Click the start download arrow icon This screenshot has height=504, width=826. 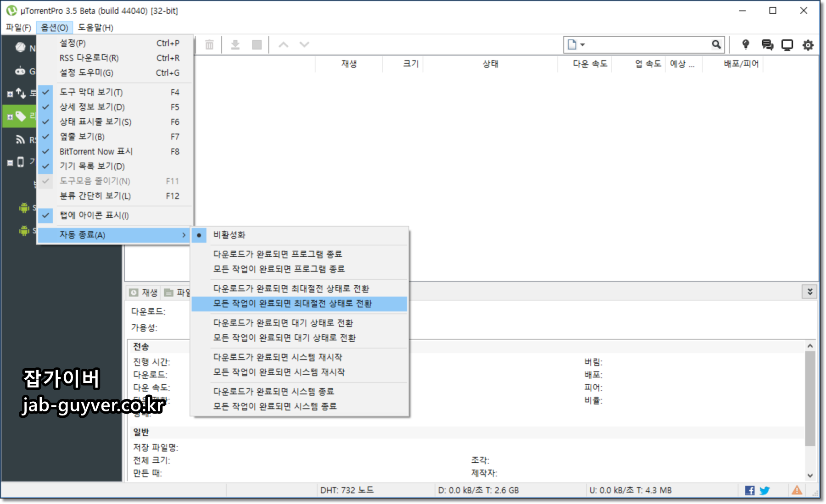pyautogui.click(x=235, y=45)
